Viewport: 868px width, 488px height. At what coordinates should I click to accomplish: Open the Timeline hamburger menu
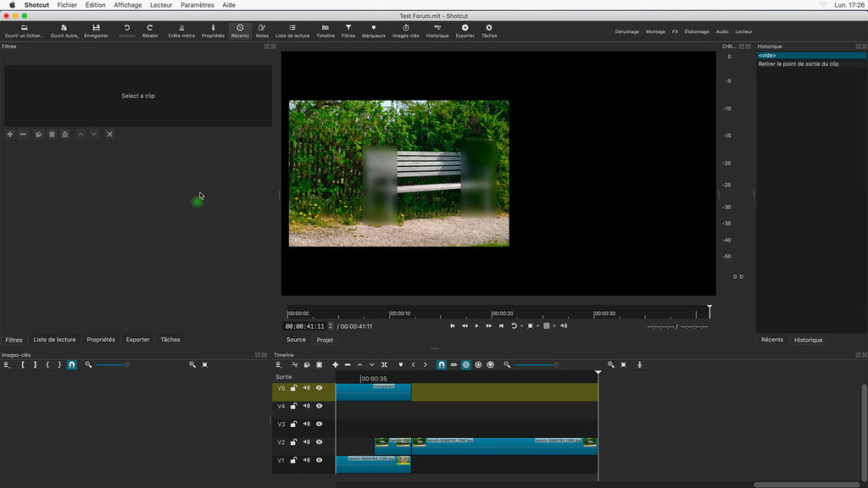pyautogui.click(x=278, y=364)
